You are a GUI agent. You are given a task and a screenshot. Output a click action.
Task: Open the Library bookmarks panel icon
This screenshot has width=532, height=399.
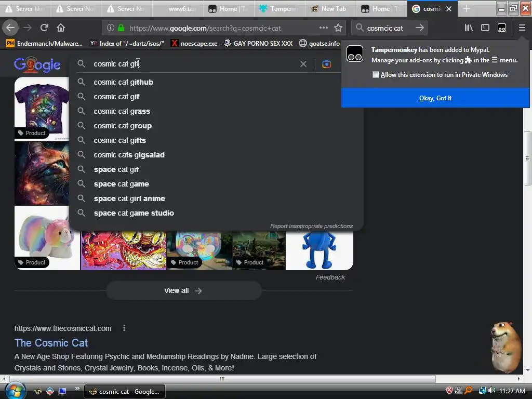(x=469, y=28)
